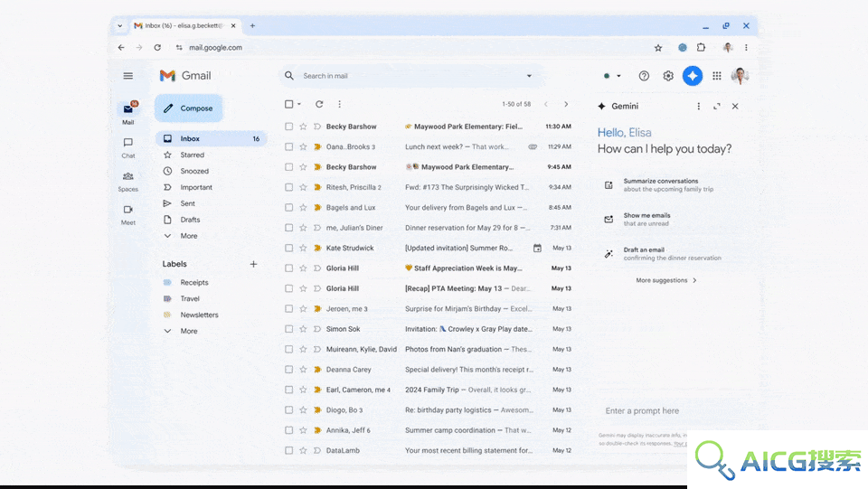Open the browser tab search chevron

coord(119,25)
